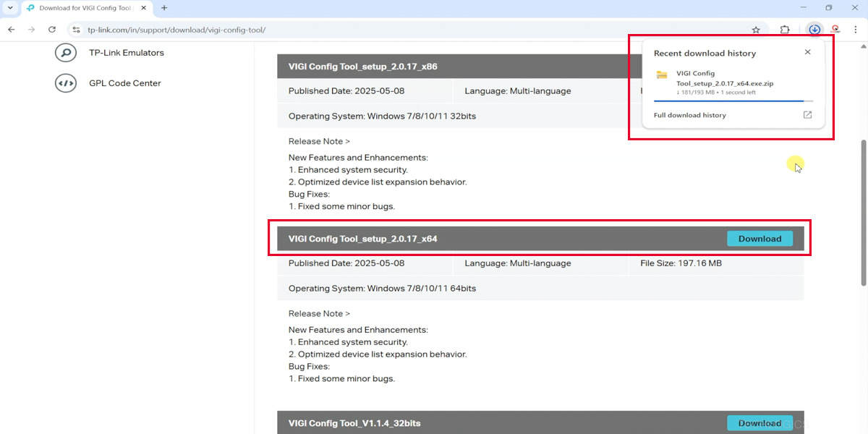Open the Extensions puzzle icon
This screenshot has width=868, height=434.
tap(785, 30)
